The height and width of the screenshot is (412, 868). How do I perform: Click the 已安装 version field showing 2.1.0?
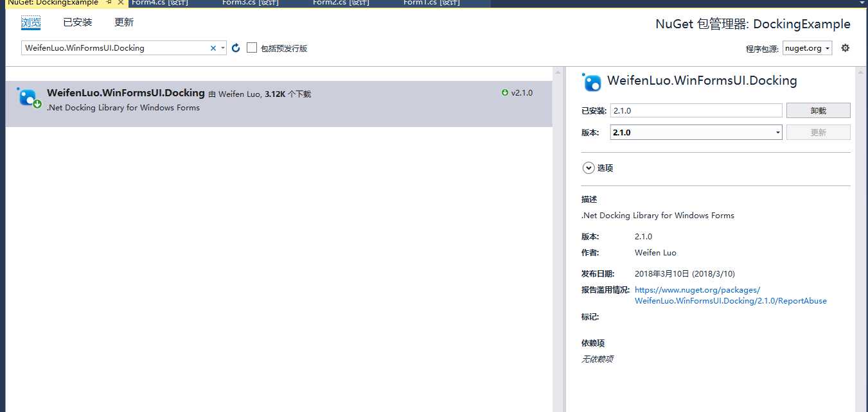click(x=696, y=110)
